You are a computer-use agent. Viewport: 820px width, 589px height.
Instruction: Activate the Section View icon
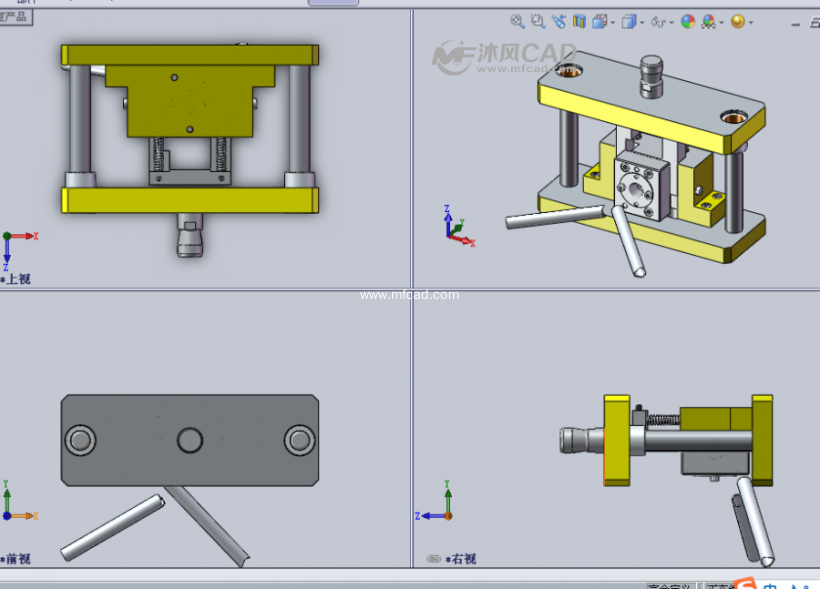coord(580,21)
